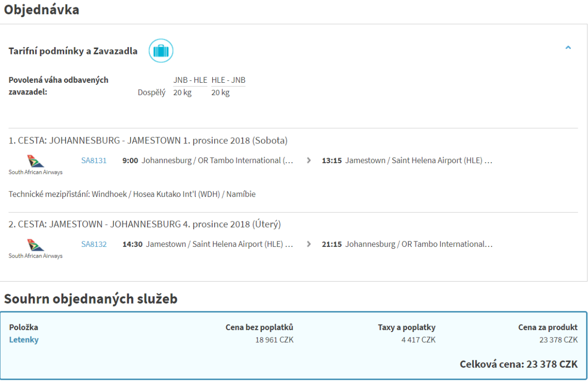Click the Tarifní podmínky a Zavazadla heading
The height and width of the screenshot is (381, 588).
click(x=73, y=51)
